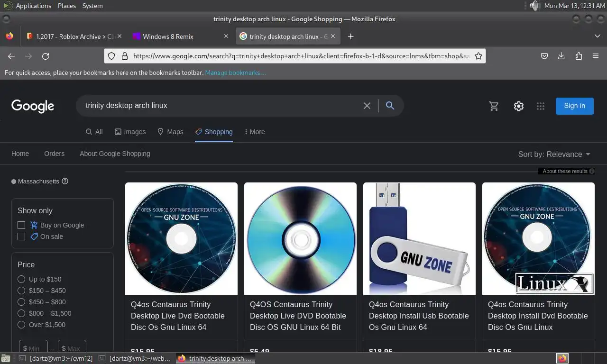
Task: Open the Orders link
Action: [x=54, y=154]
